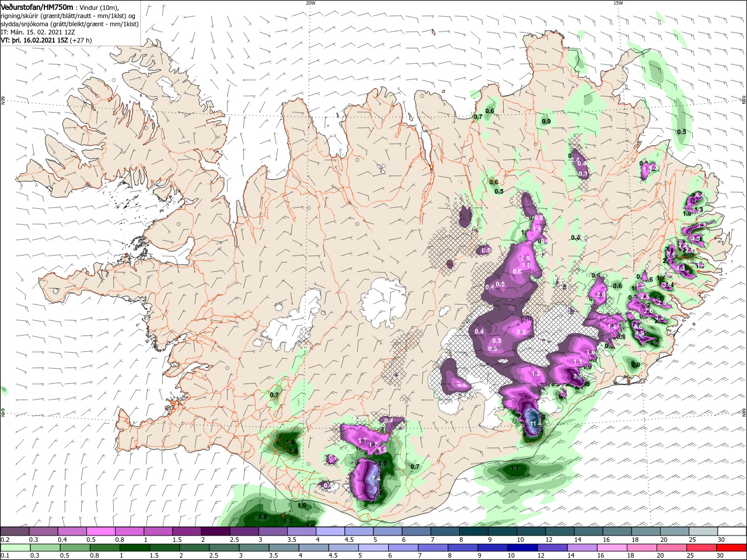Pick lower legend swatch between 0.8 and 1
747x560 pixels.
(105, 548)
